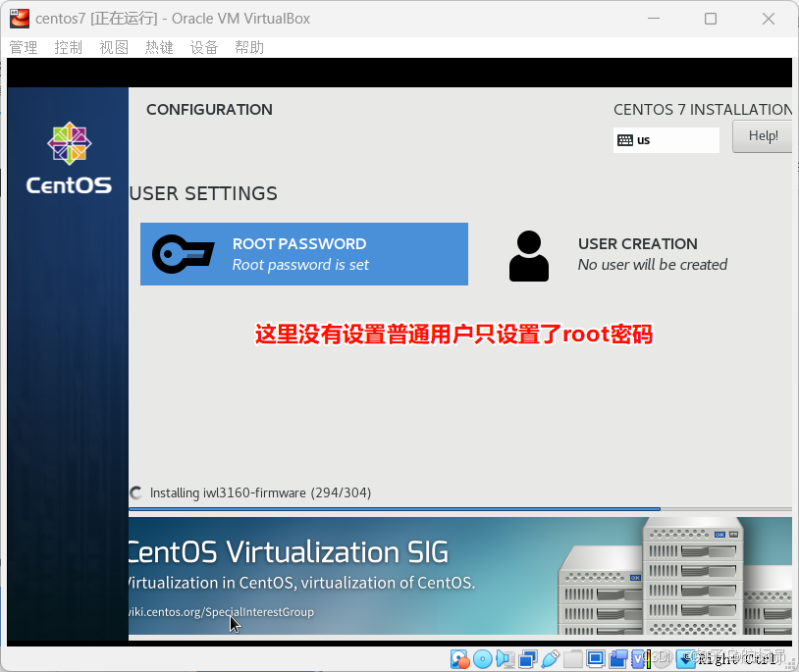Click the Right Ctrl host key label
This screenshot has width=799, height=672.
tap(736, 659)
